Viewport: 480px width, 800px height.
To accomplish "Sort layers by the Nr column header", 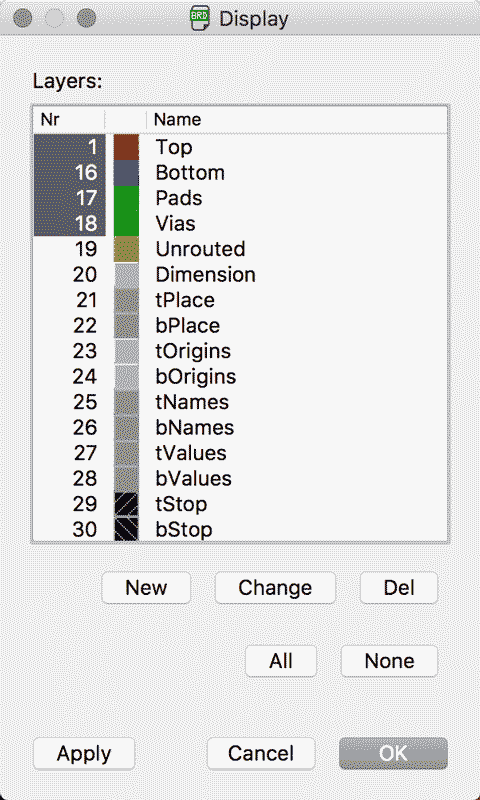I will click(69, 119).
